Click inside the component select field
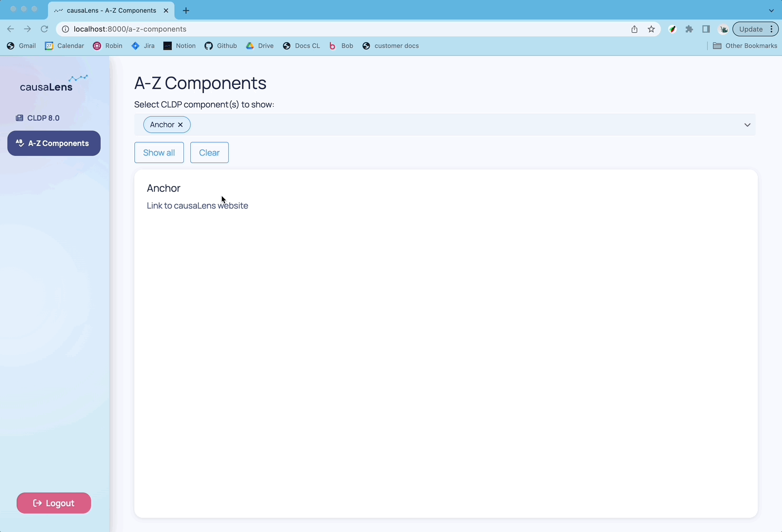 [445, 125]
